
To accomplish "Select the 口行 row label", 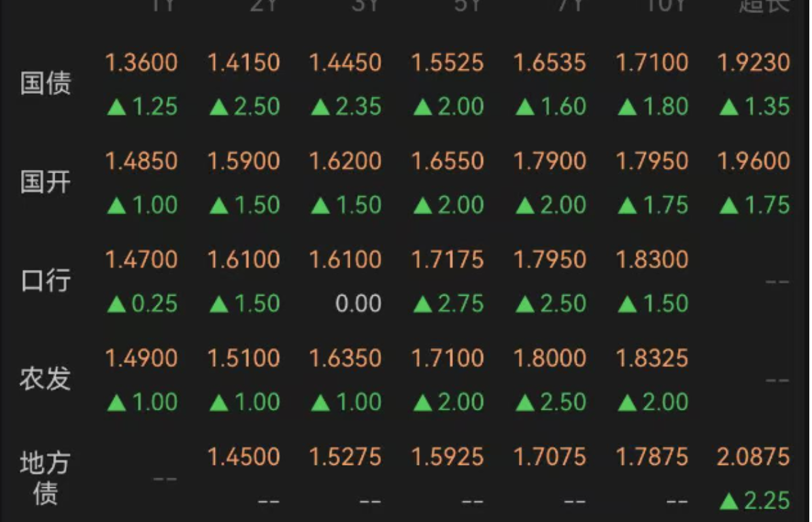I will (x=46, y=281).
